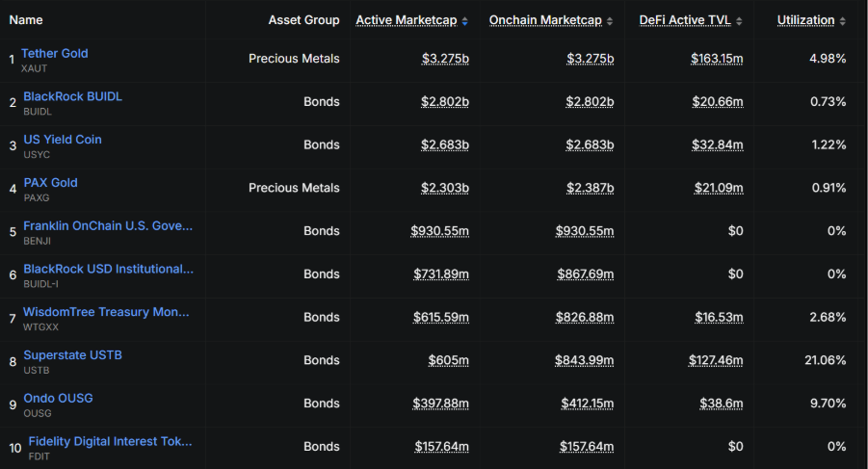This screenshot has height=469, width=868.
Task: Sort table by Utilization column header
Action: (x=805, y=20)
